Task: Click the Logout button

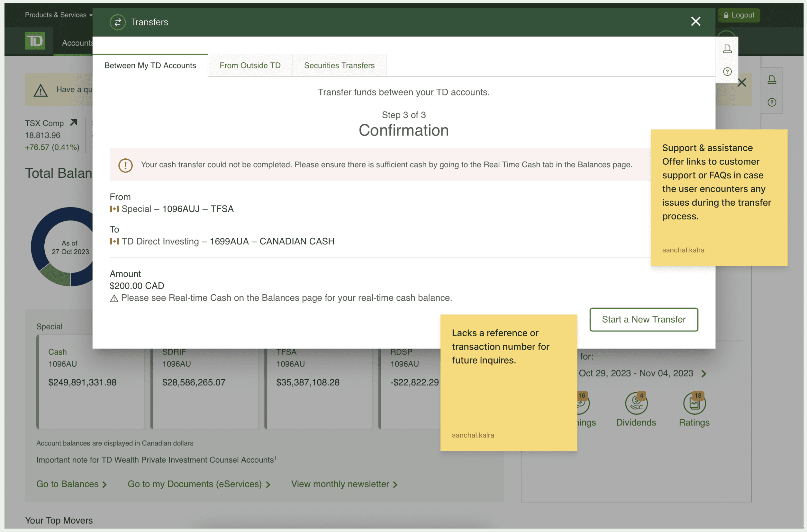Action: coord(739,15)
